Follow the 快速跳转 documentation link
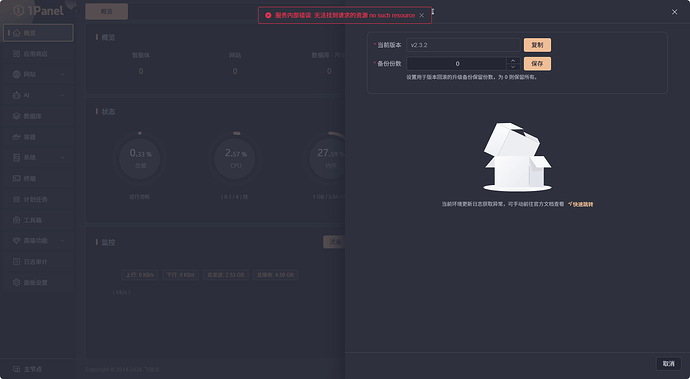 tap(581, 204)
